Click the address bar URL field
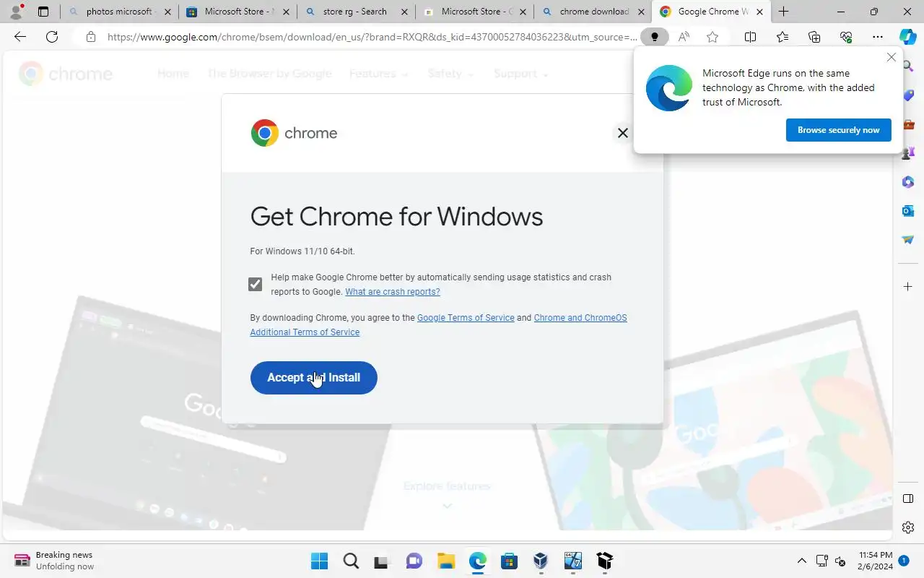Screen dimensions: 924x578 [x=372, y=38]
